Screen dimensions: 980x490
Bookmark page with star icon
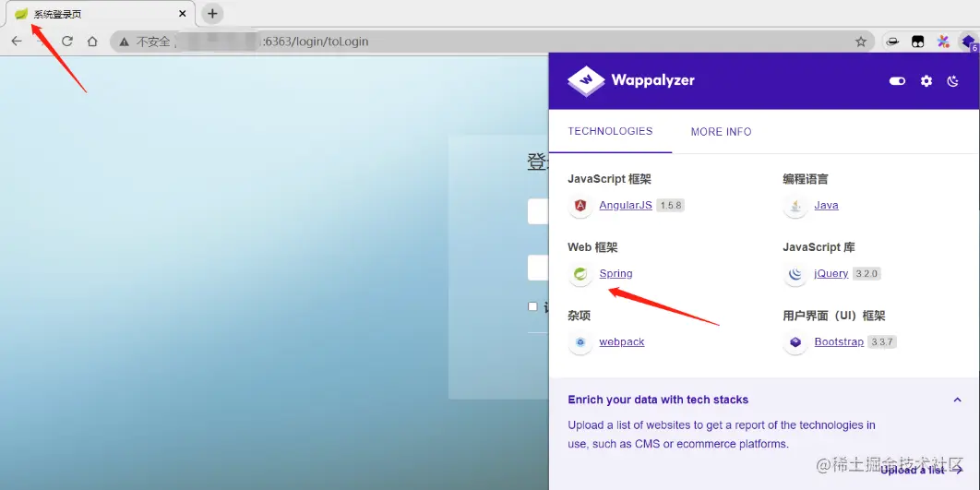861,42
